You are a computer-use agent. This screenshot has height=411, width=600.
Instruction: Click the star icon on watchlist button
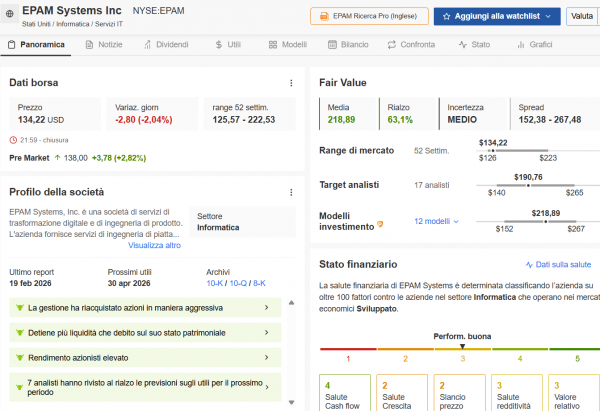point(446,17)
